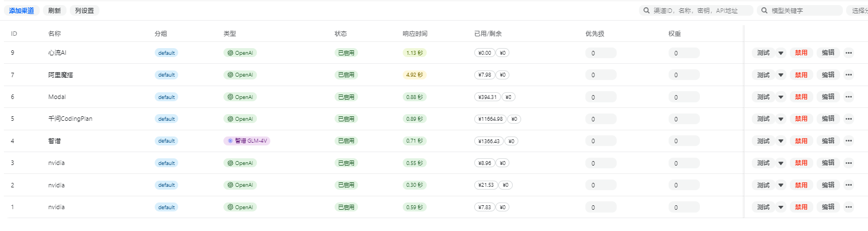The height and width of the screenshot is (231, 868).
Task: Expand test dropdown arrow for 智谱
Action: point(781,141)
